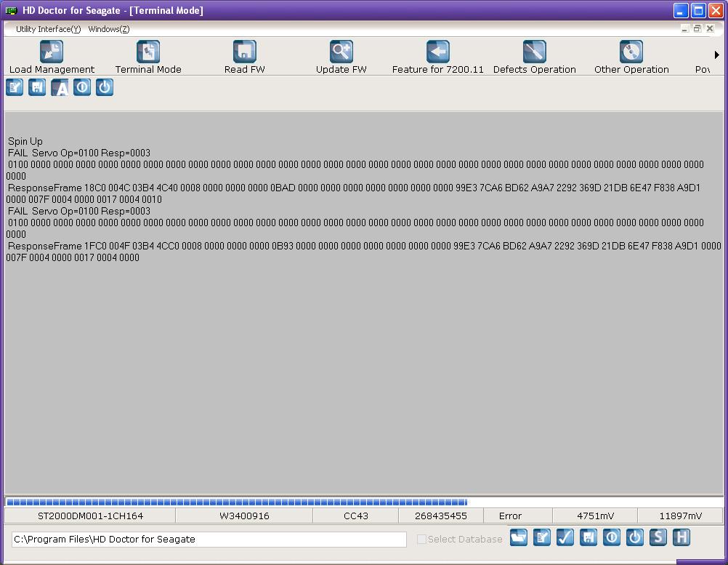The height and width of the screenshot is (565, 728).
Task: Click the power-off icon in the bottom icon row
Action: click(x=635, y=537)
